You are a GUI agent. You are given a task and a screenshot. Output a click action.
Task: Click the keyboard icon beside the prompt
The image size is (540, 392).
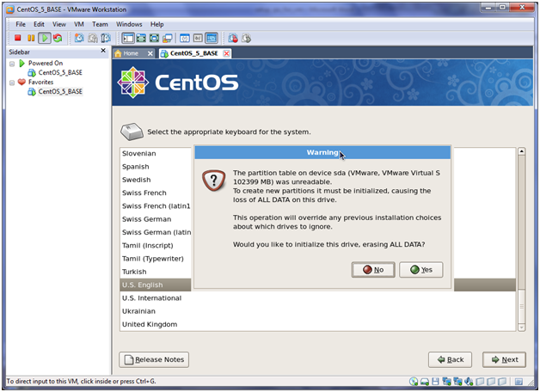(x=132, y=132)
